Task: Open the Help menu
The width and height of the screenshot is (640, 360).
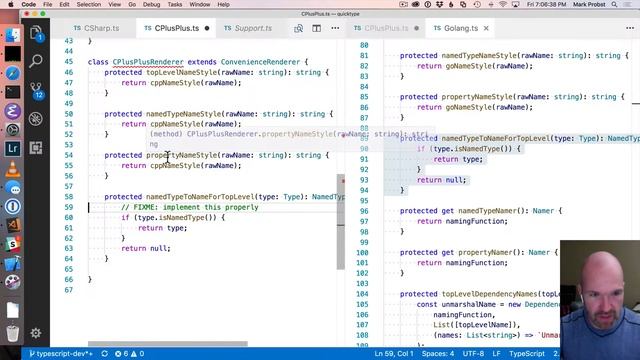Action: click(223, 4)
